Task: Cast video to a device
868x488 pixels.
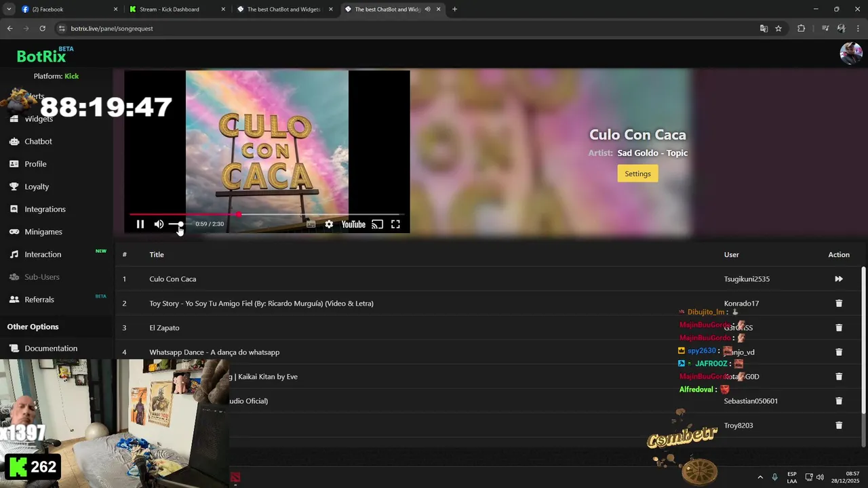Action: pos(378,224)
